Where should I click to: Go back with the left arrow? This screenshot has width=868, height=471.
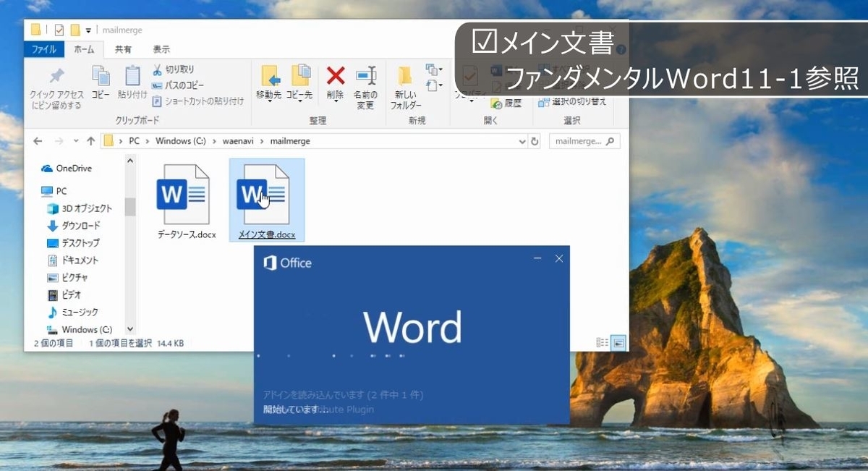point(38,141)
